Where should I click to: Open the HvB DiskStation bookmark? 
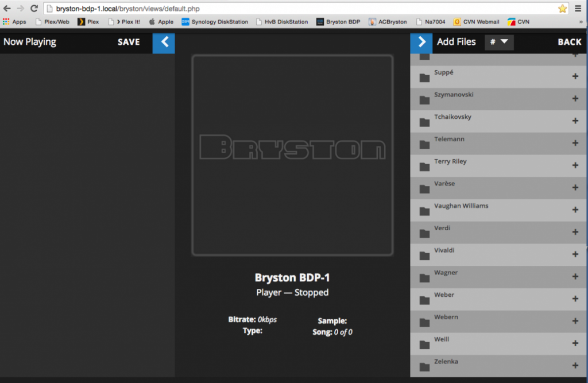click(x=282, y=22)
